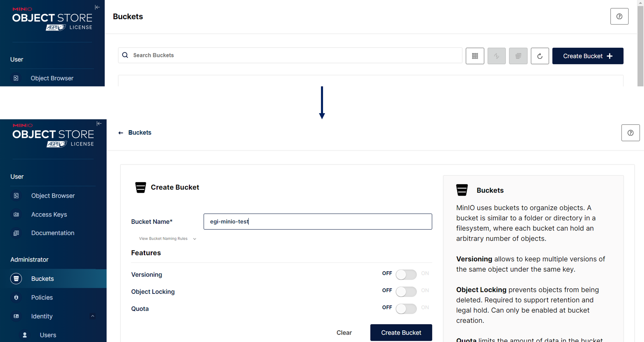
Task: Click the Create Bucket button
Action: 401,333
